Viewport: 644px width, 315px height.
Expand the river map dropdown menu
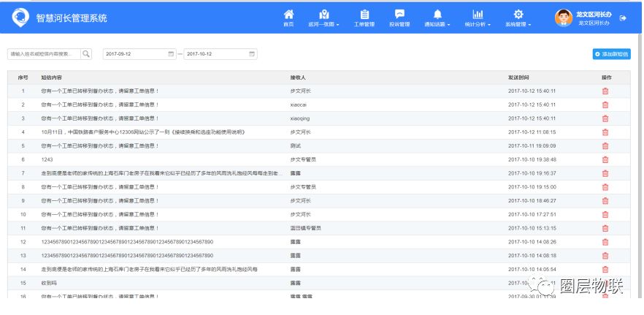click(x=323, y=18)
